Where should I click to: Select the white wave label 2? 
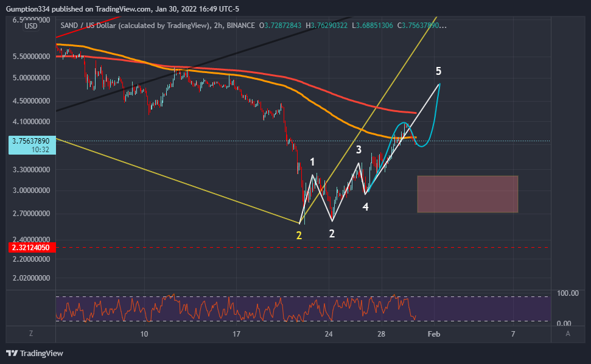(332, 234)
